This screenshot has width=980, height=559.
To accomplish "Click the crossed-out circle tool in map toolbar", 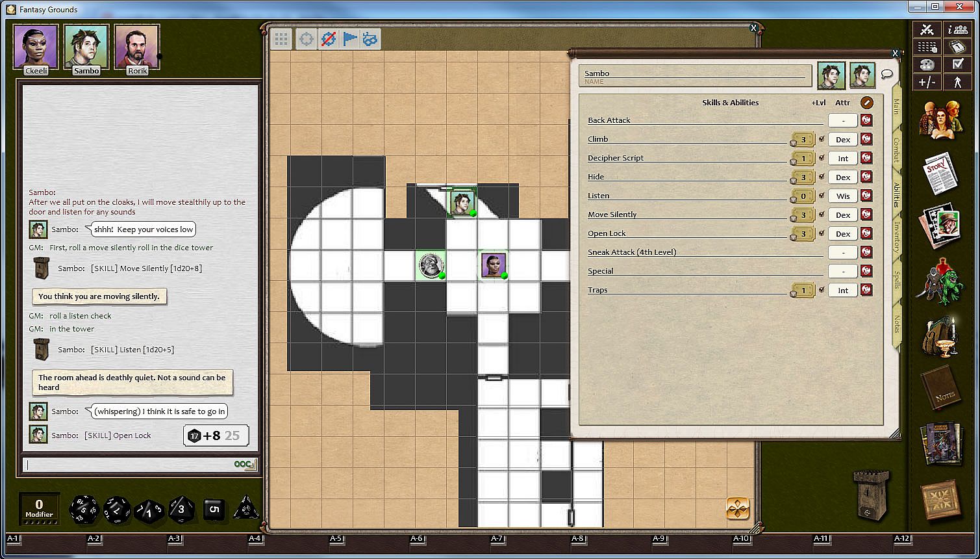I will click(x=328, y=39).
